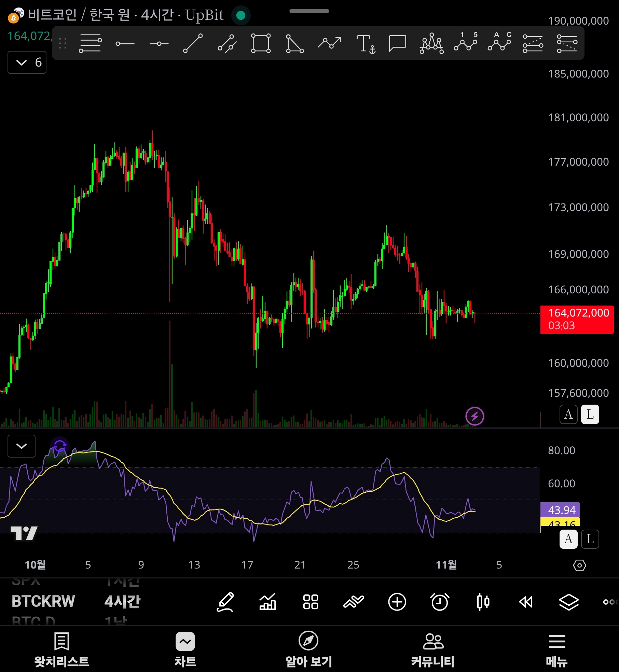Open indicators from the bottom toolbar
The width and height of the screenshot is (619, 672).
(267, 602)
